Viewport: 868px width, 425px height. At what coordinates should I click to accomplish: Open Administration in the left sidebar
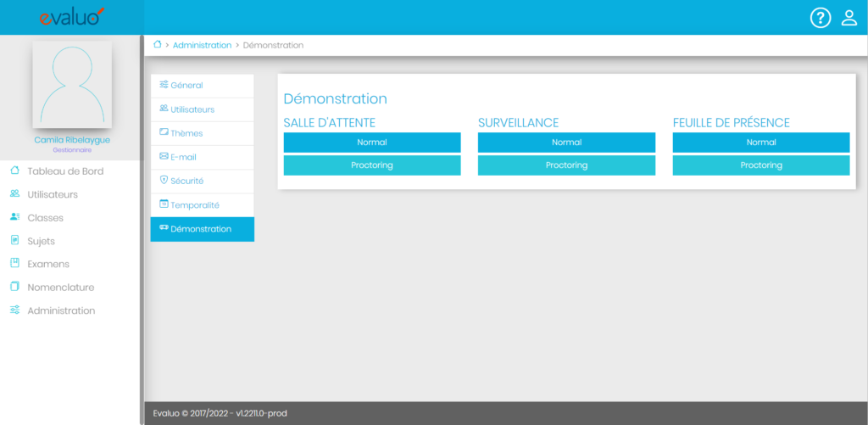tap(61, 310)
